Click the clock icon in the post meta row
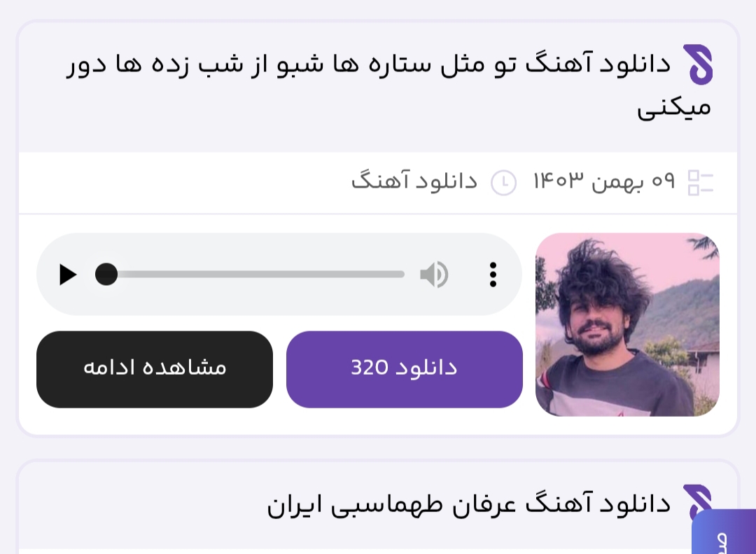This screenshot has height=554, width=756. point(503,183)
